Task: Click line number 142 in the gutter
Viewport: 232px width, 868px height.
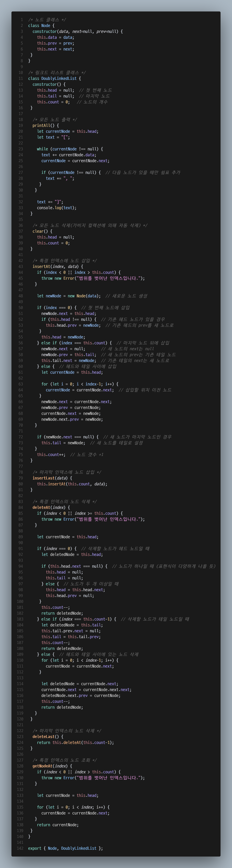Action: [x=20, y=848]
